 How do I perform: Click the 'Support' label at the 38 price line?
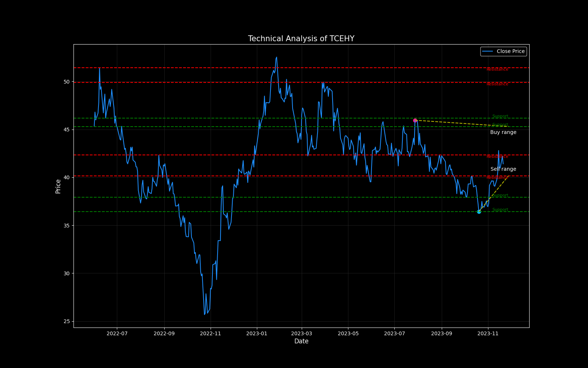(500, 195)
